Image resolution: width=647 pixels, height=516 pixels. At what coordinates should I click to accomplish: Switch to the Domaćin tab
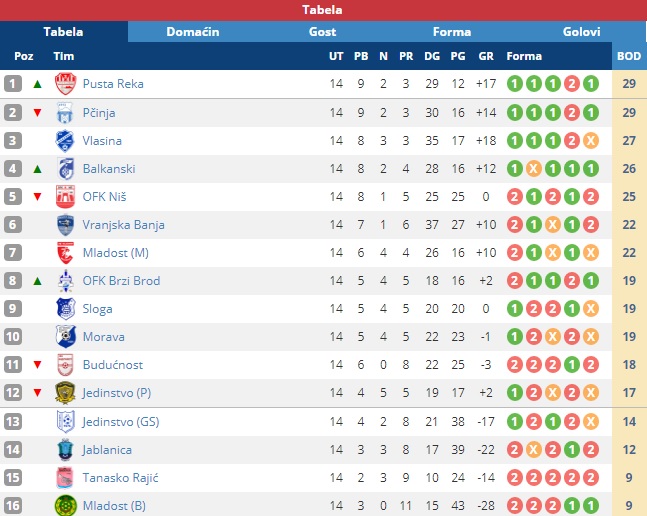point(193,32)
